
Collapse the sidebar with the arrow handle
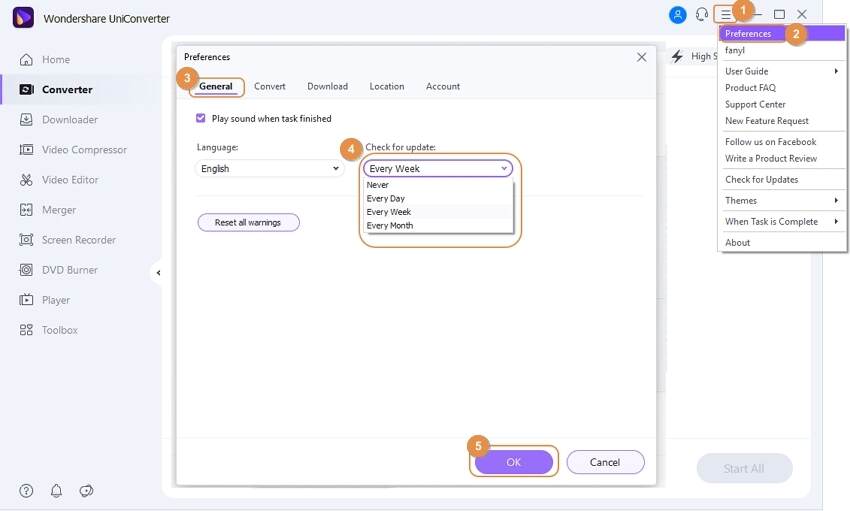[x=158, y=273]
